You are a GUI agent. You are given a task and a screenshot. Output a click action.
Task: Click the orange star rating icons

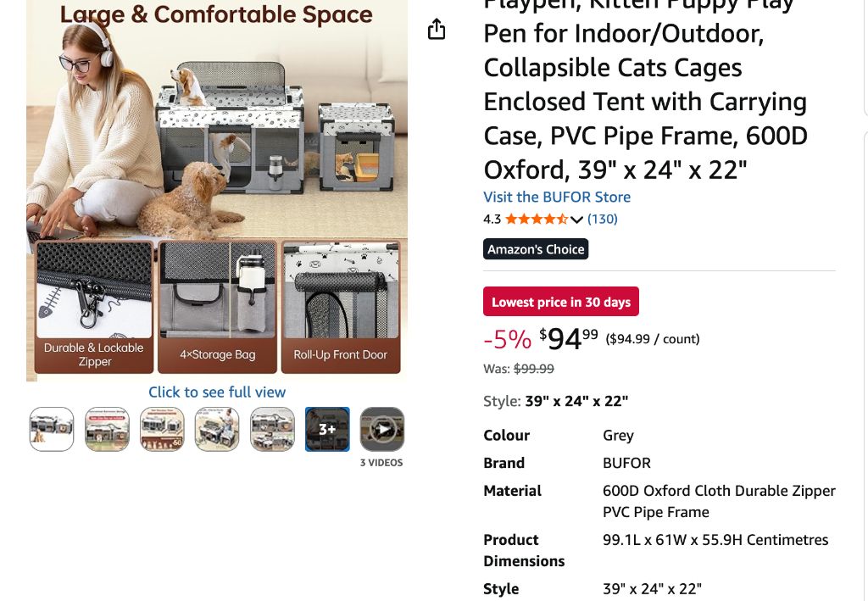point(536,220)
